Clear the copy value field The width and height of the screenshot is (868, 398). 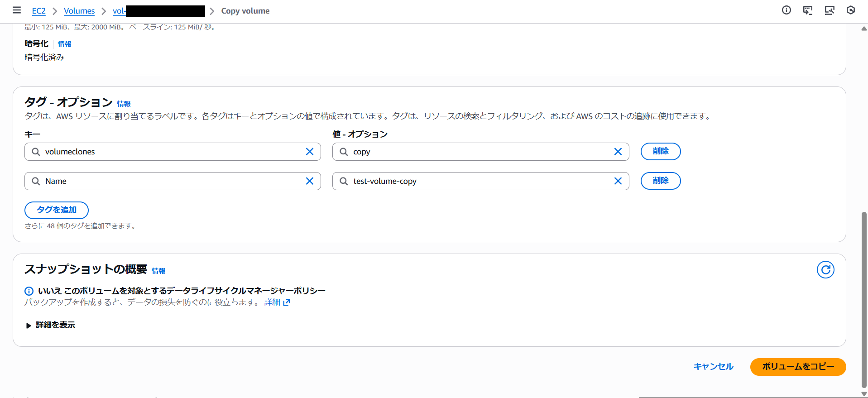618,152
